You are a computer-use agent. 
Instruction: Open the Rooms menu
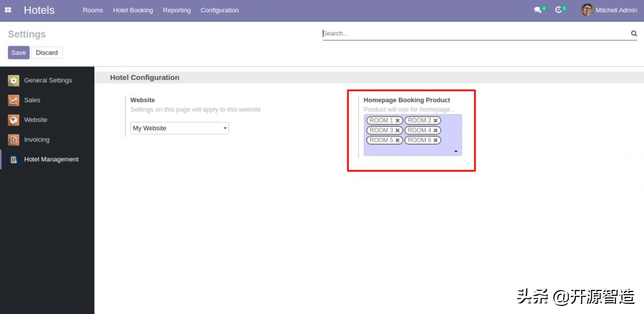[x=93, y=10]
